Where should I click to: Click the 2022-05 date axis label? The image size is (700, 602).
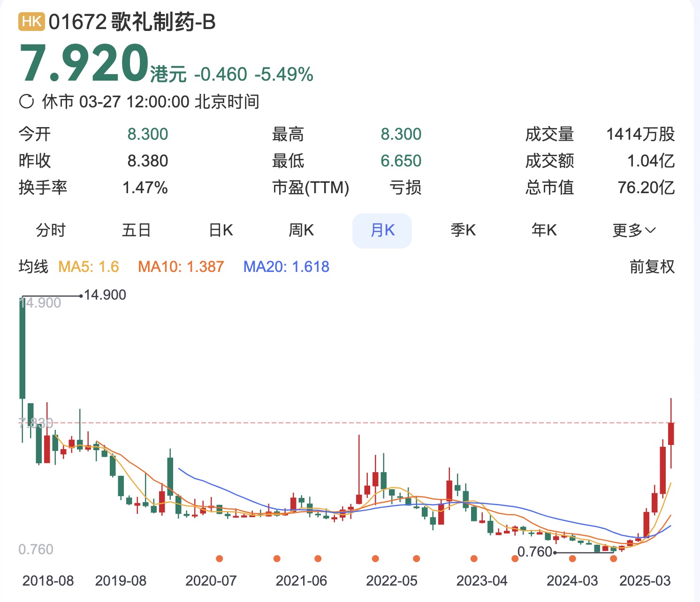[x=392, y=581]
